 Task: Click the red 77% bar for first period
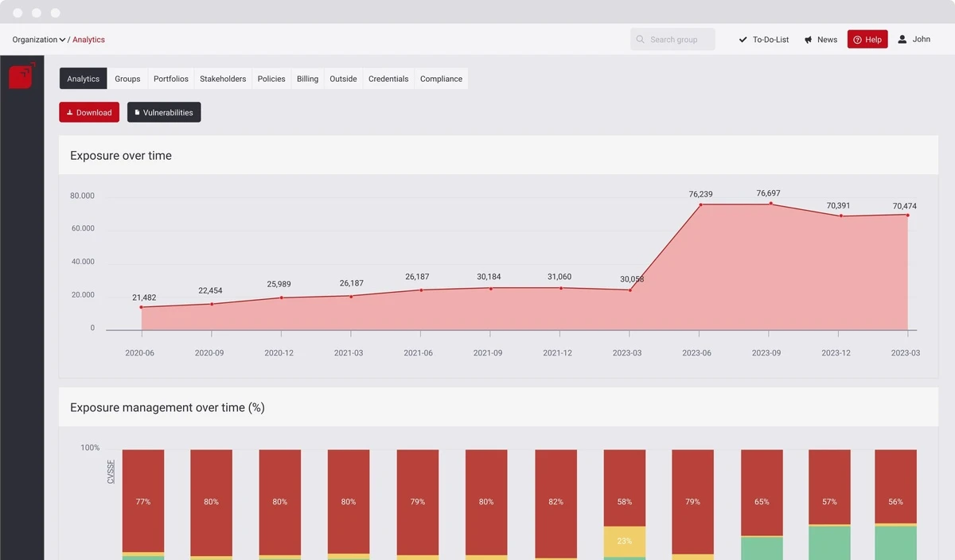[x=142, y=501]
